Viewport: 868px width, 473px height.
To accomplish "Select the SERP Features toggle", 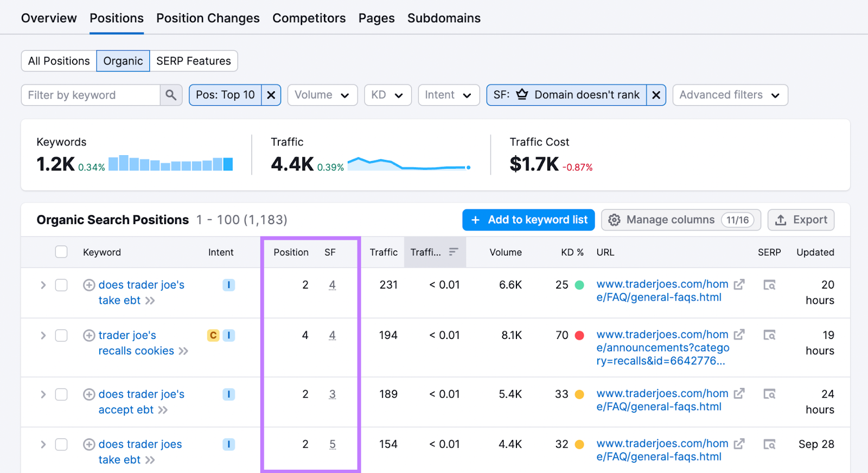I will (x=194, y=61).
